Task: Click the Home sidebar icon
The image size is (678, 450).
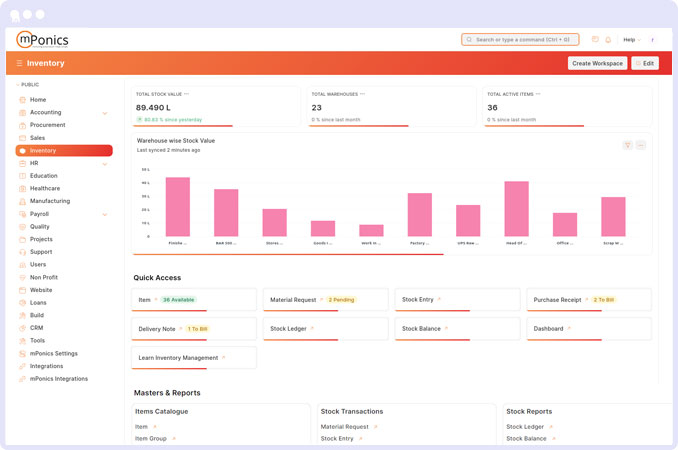Action: [x=22, y=100]
